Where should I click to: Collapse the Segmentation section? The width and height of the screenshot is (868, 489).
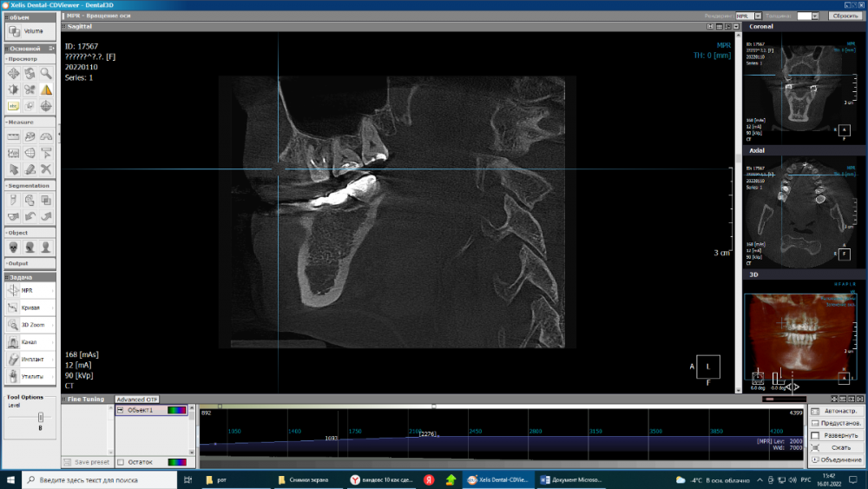(x=8, y=186)
